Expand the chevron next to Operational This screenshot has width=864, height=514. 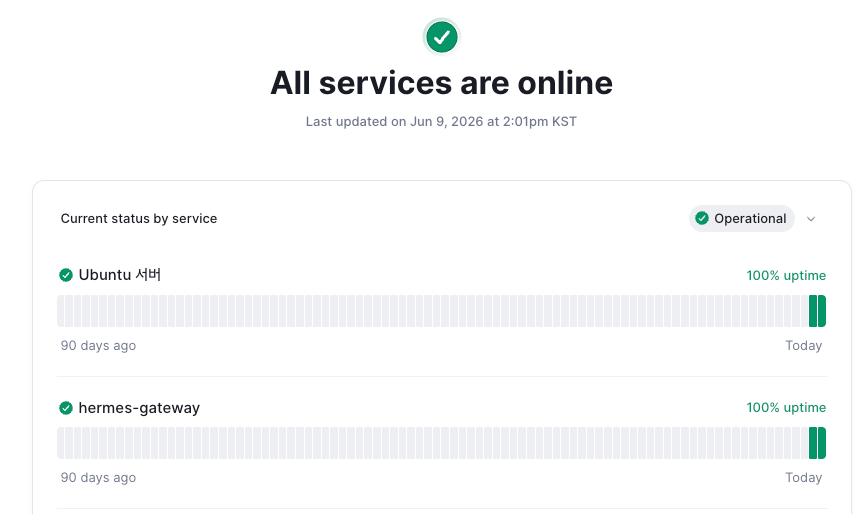pos(811,219)
